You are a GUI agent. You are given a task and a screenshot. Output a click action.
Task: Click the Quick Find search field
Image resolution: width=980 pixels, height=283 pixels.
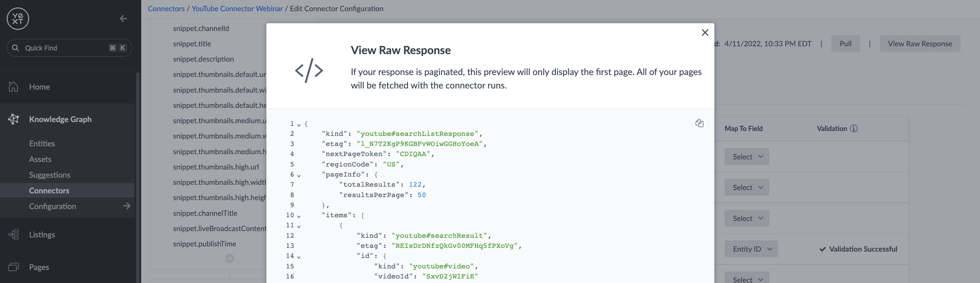coord(69,48)
